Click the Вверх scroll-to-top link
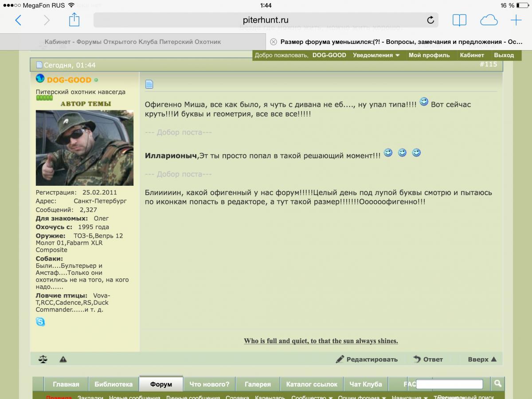The image size is (532, 399). 482,359
